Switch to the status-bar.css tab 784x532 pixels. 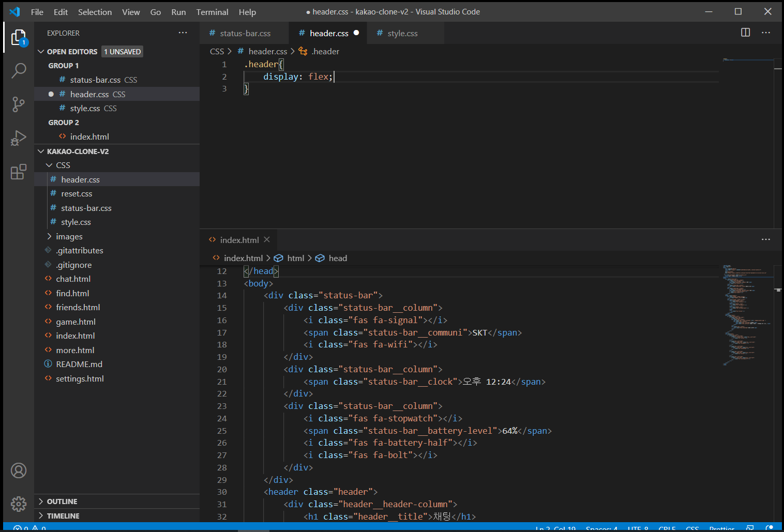point(244,33)
